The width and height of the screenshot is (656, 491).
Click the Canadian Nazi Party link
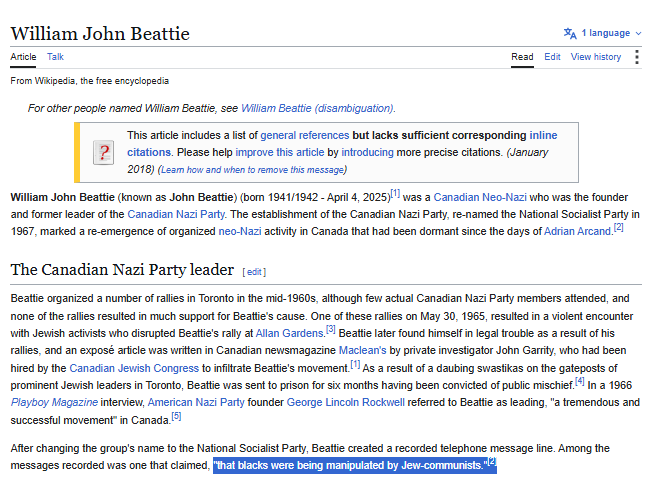pyautogui.click(x=176, y=214)
